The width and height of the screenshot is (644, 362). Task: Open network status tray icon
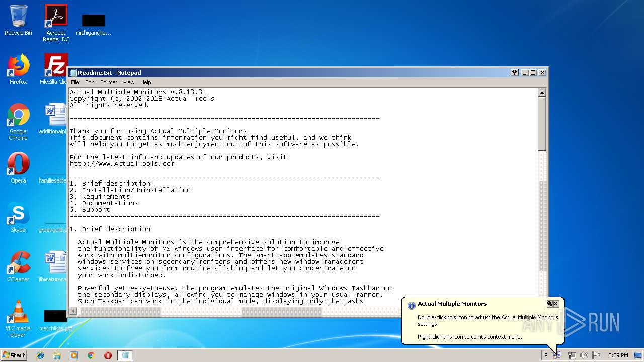point(572,355)
